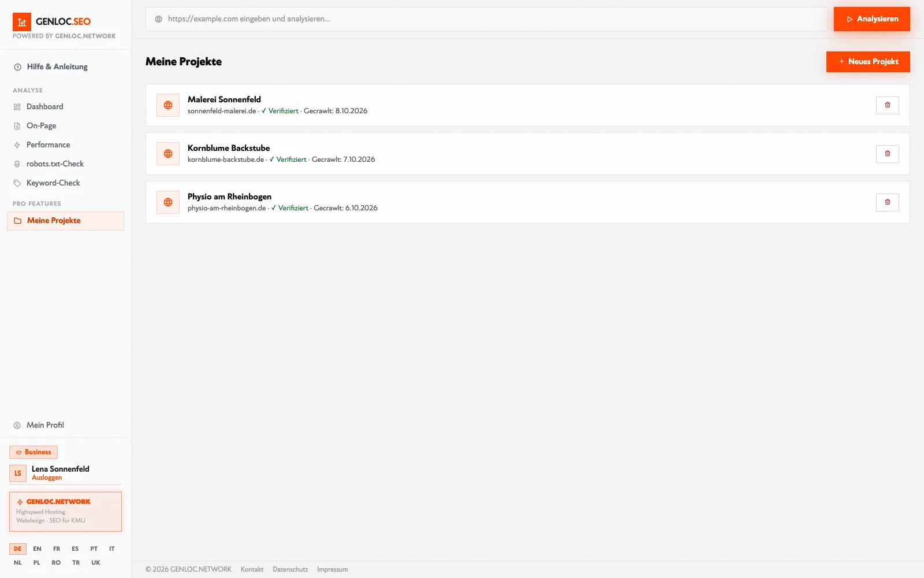
Task: Create a Neues Projekt
Action: pyautogui.click(x=868, y=62)
